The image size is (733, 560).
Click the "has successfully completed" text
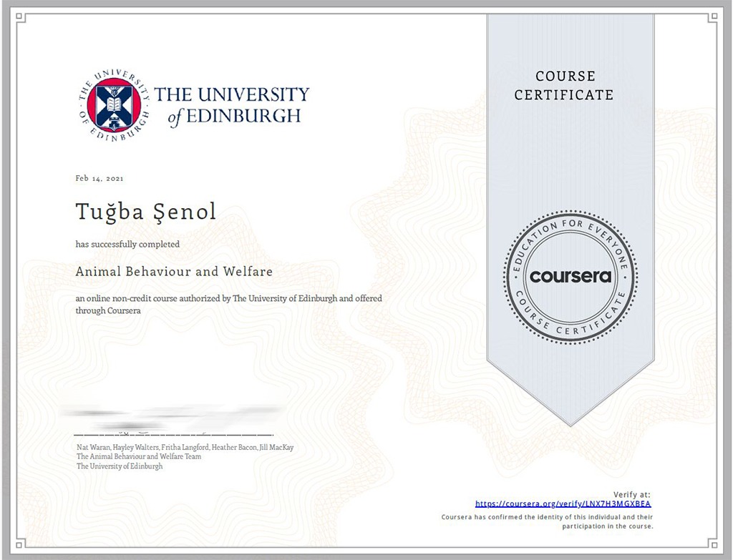[x=127, y=244]
